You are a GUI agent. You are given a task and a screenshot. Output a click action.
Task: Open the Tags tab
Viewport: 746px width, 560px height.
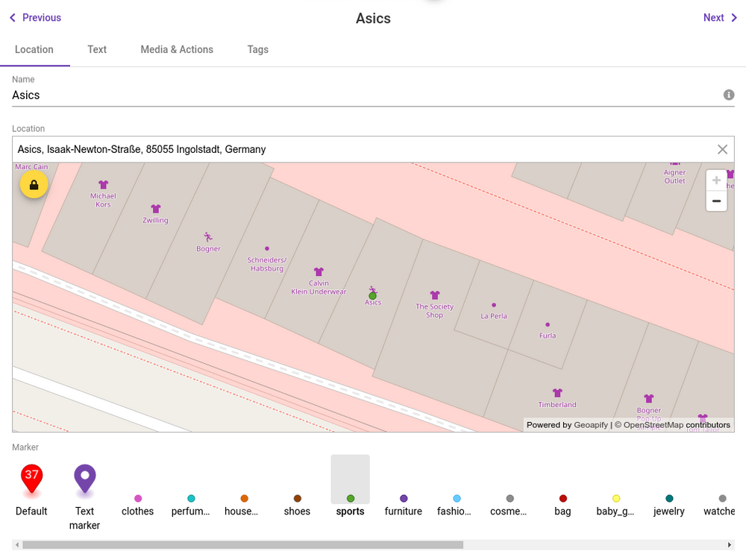click(258, 49)
